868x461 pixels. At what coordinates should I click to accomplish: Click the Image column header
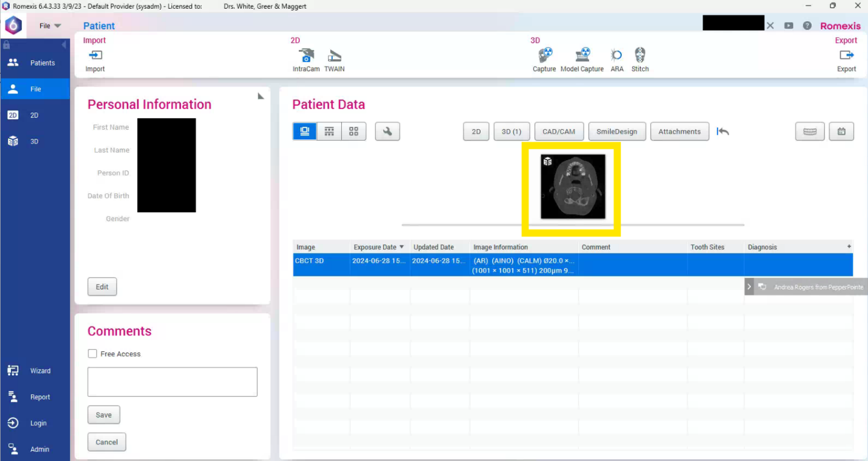(x=321, y=247)
